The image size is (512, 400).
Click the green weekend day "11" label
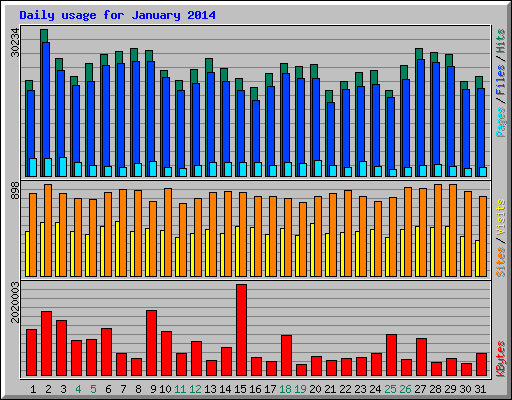coord(180,389)
